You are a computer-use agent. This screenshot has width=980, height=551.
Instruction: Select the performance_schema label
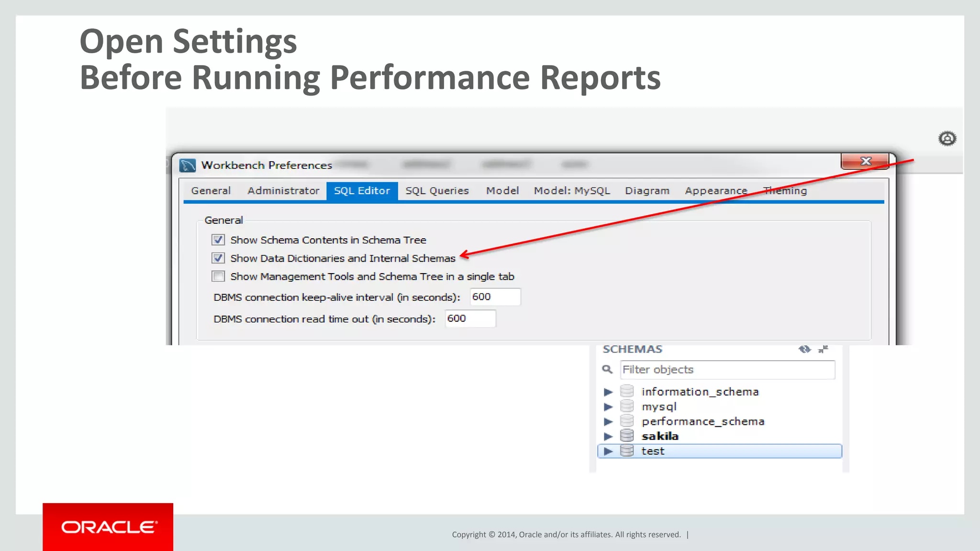(x=703, y=421)
